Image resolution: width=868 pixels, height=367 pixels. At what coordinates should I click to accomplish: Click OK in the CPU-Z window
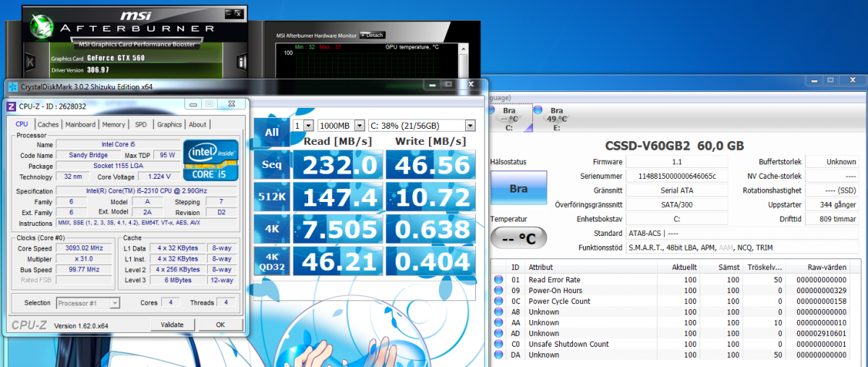coord(220,325)
